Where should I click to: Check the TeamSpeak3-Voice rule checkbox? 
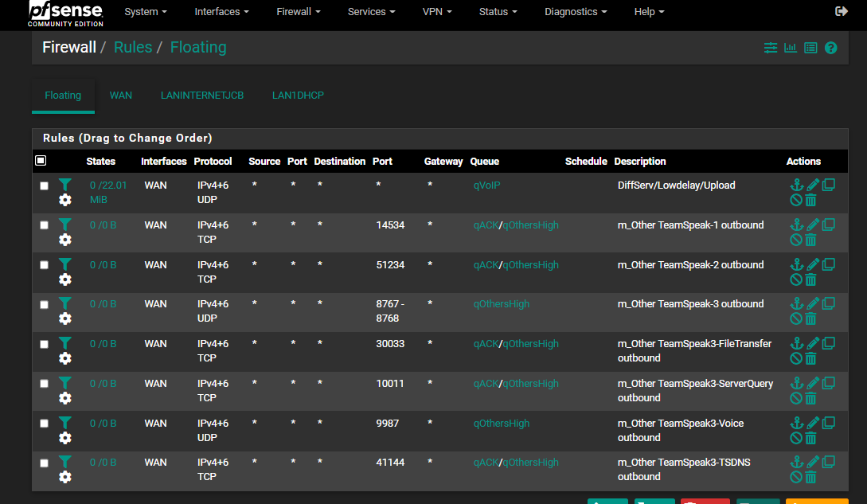tap(45, 424)
